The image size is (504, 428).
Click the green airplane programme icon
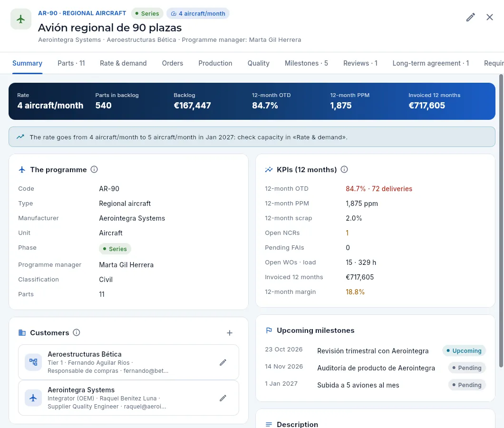[x=21, y=19]
